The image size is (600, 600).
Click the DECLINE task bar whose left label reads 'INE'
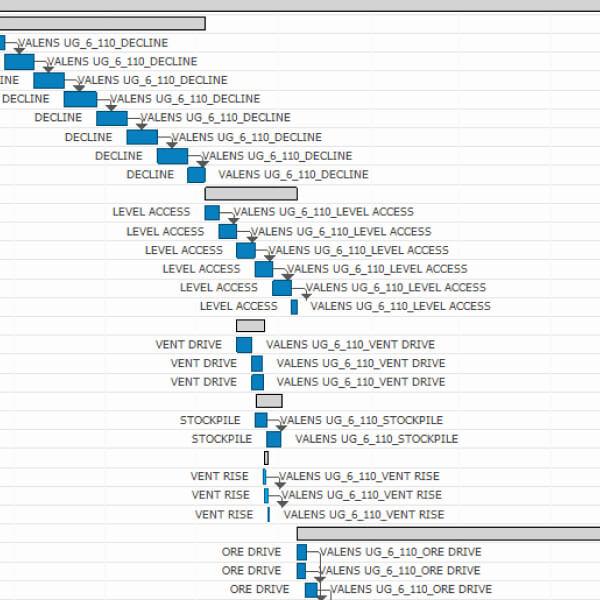tap(49, 80)
